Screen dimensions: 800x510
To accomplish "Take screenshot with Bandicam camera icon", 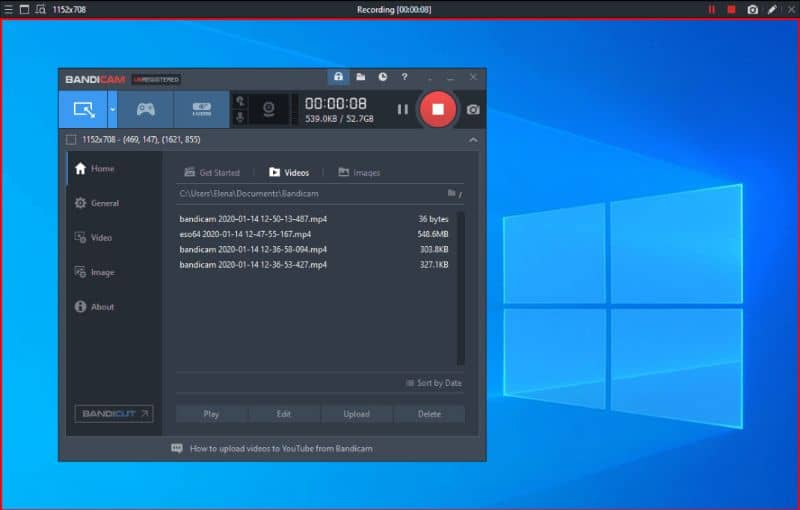I will [473, 110].
